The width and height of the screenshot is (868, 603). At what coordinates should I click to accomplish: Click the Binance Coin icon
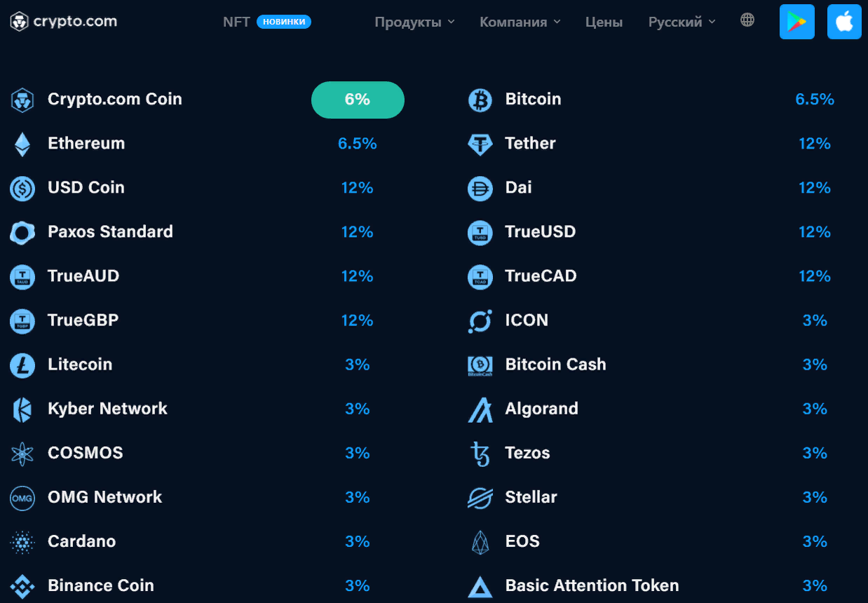pos(22,585)
